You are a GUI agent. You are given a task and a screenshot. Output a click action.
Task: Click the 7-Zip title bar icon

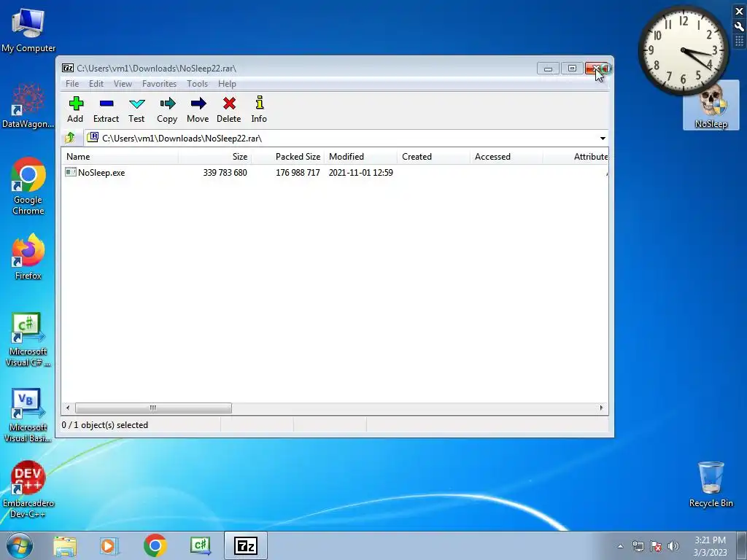68,68
